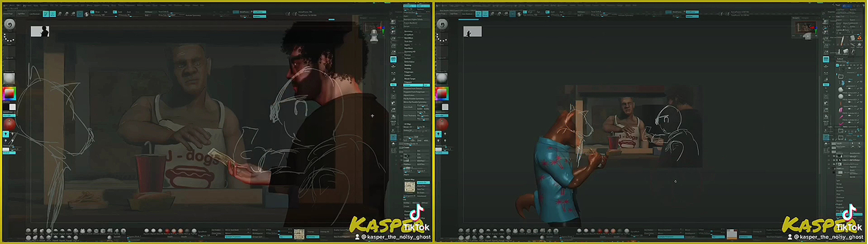This screenshot has width=868, height=244.
Task: Expand the Deformation section in left window
Action: click(x=409, y=62)
